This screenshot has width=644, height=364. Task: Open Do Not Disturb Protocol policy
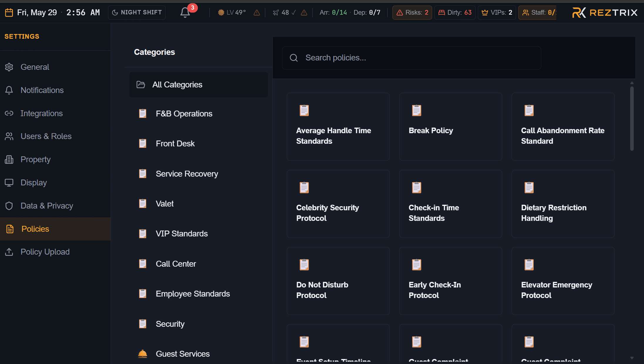click(x=338, y=281)
